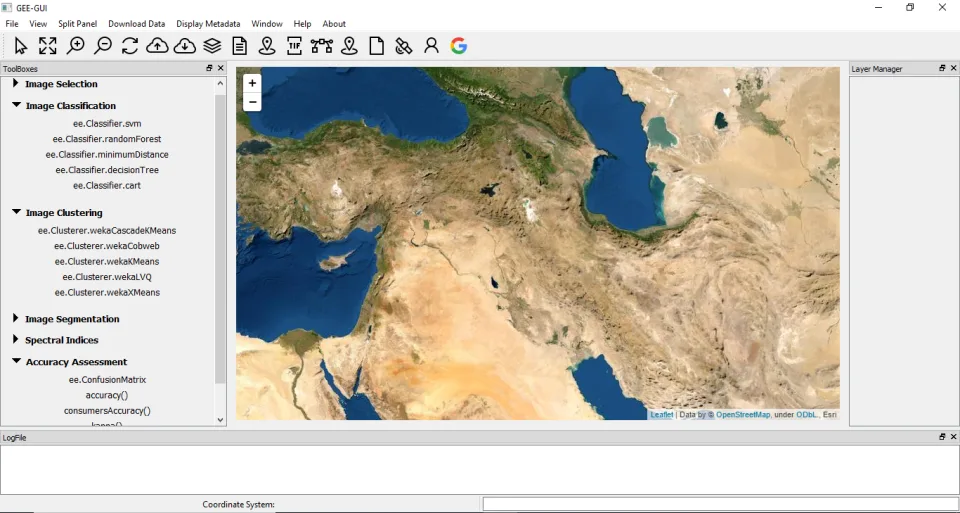This screenshot has height=513, width=960.
Task: Close the Layer Manager panel
Action: 953,69
